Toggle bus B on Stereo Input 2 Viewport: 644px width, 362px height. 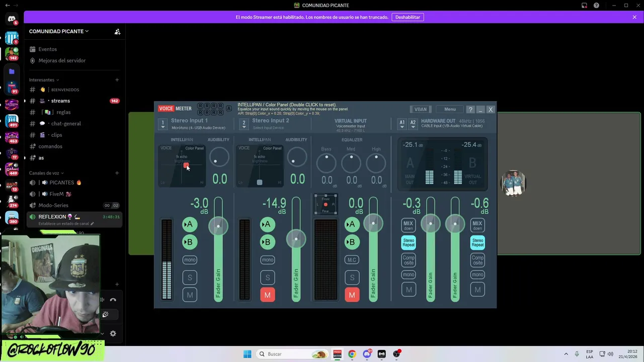(268, 242)
